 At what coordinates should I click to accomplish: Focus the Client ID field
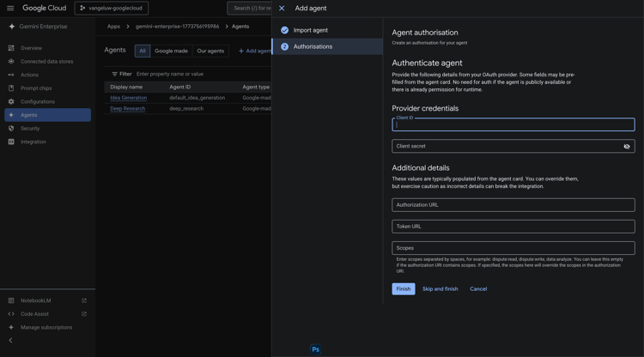pyautogui.click(x=513, y=124)
